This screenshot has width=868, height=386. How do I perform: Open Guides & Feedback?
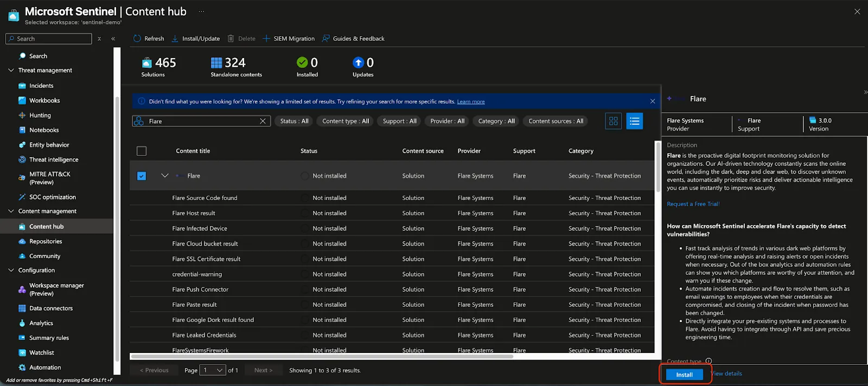353,38
